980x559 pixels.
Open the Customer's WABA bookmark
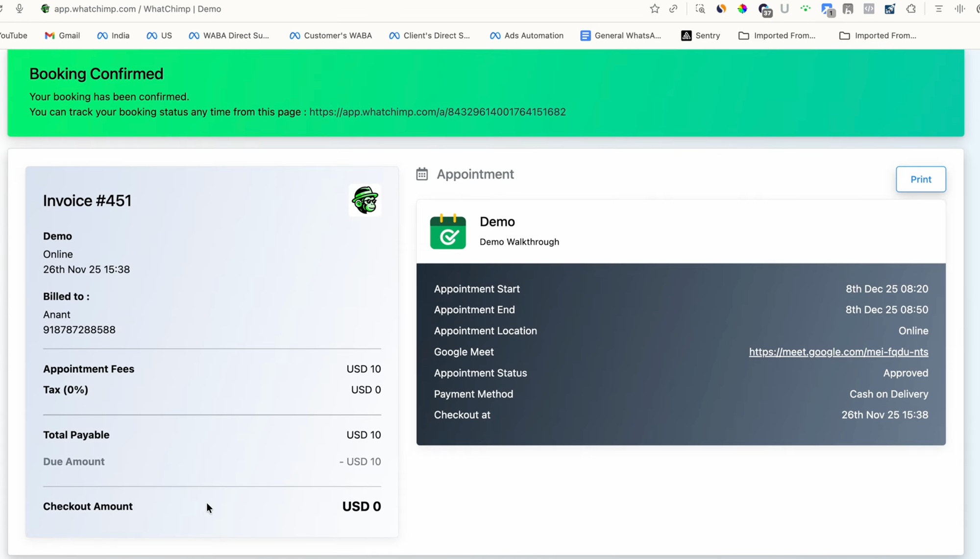point(331,35)
